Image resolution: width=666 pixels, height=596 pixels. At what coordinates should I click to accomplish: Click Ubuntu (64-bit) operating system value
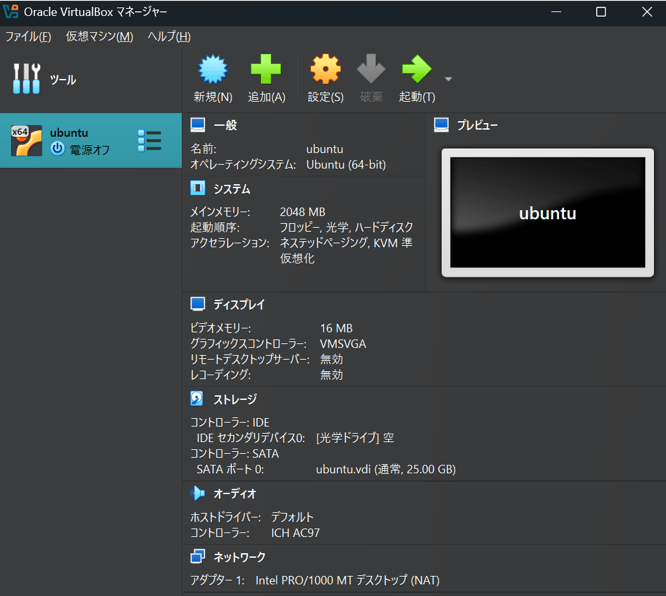click(346, 165)
